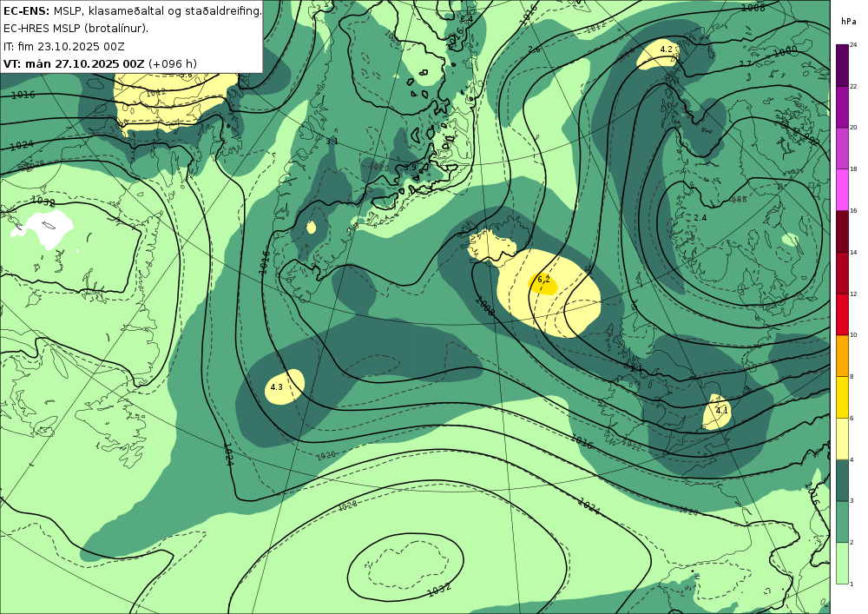Click the legend tick label '24'
This screenshot has width=868, height=614.
(x=853, y=45)
